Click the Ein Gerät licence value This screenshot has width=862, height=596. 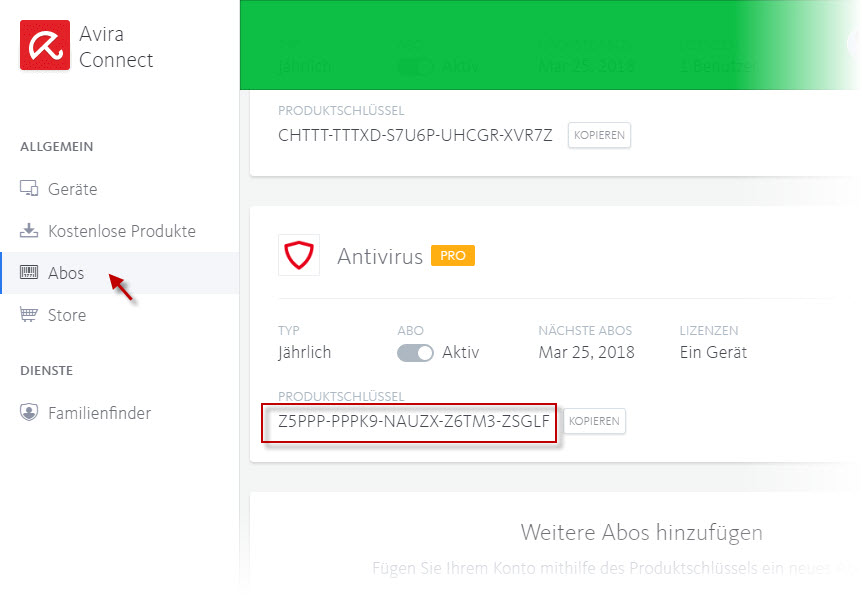coord(713,352)
